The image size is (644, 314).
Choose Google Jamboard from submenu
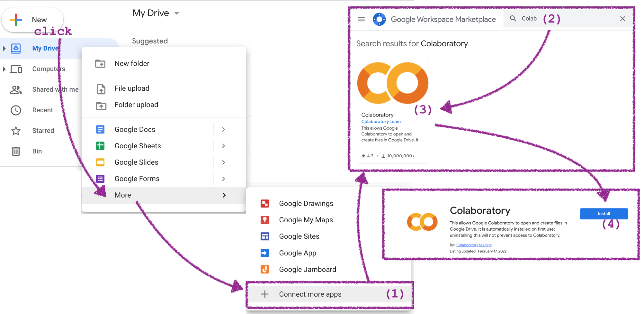328,269
